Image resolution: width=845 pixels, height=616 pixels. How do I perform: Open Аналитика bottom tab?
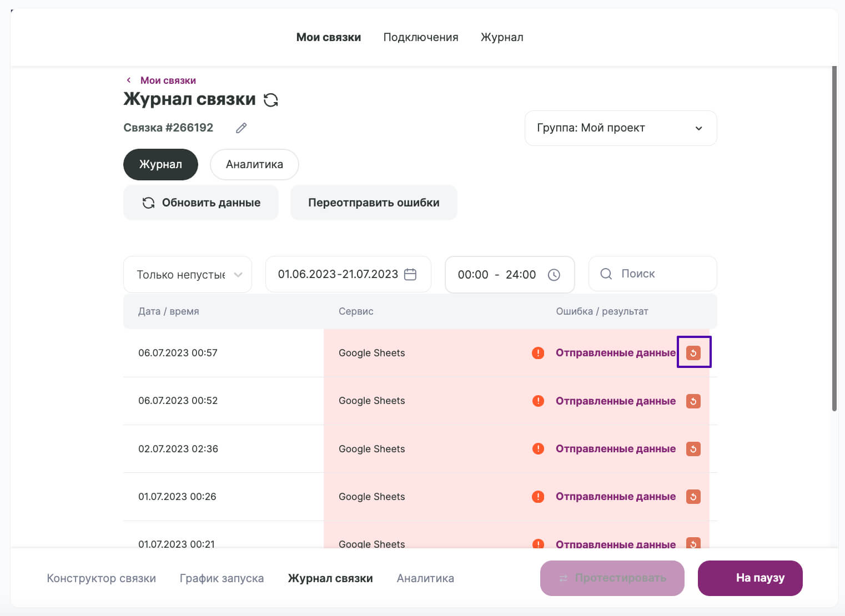425,578
